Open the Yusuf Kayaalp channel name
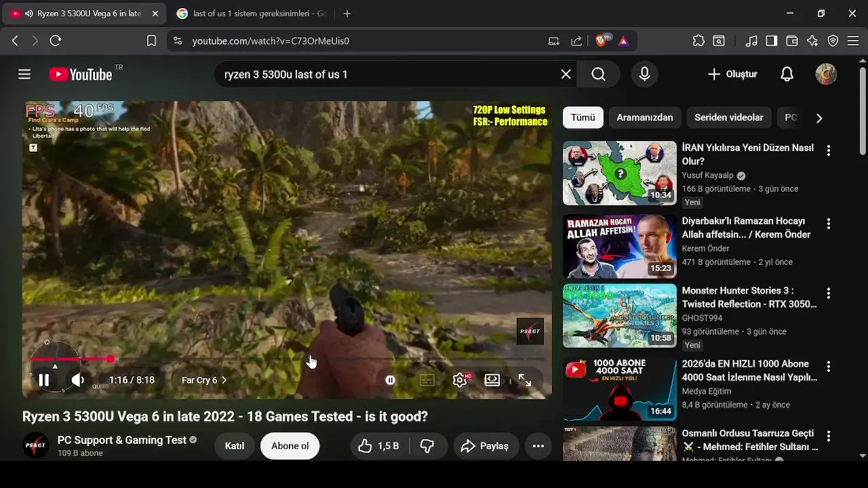 click(709, 176)
